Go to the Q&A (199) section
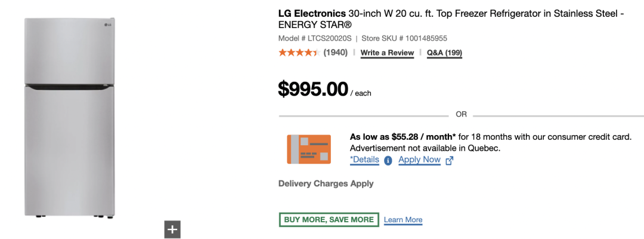This screenshot has width=644, height=239. [444, 53]
